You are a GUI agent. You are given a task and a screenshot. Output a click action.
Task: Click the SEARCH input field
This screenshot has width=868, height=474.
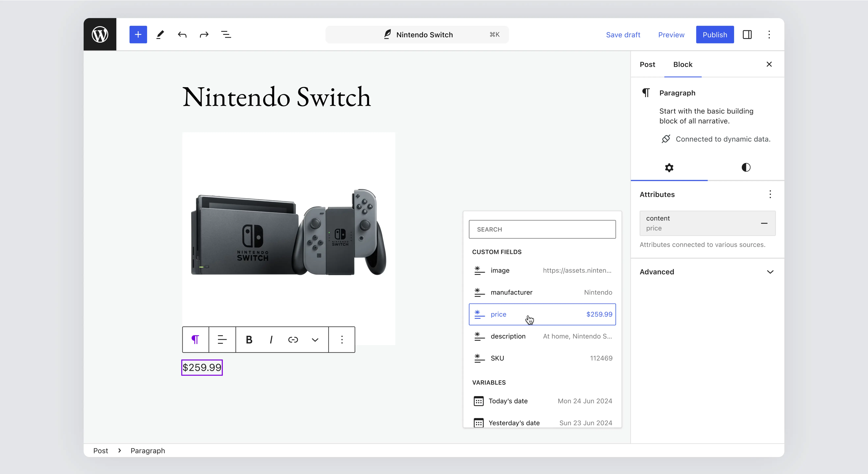point(542,229)
